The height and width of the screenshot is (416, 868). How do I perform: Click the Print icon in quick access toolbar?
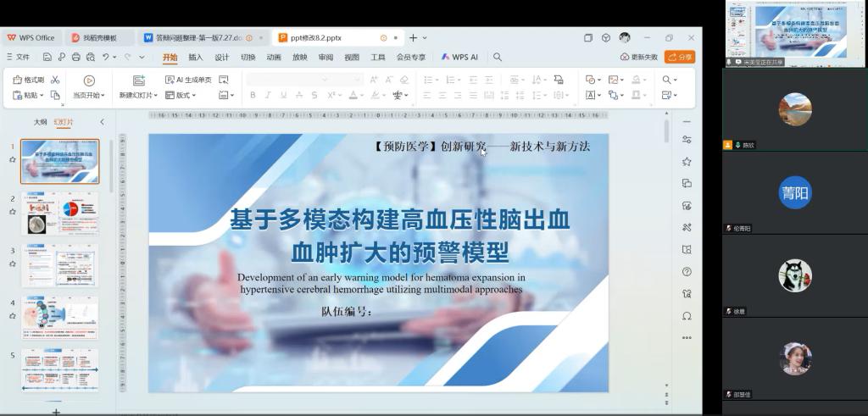point(76,57)
